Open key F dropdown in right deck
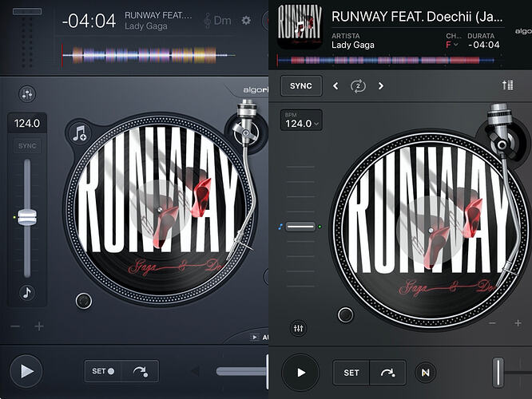This screenshot has height=399, width=532. (x=451, y=45)
